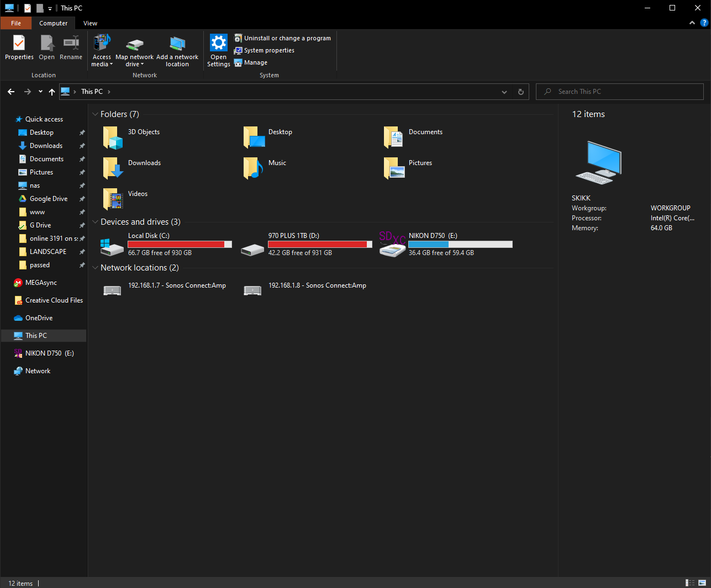Click Uninstall or change a program
Screen dimensions: 711x588
coord(282,38)
